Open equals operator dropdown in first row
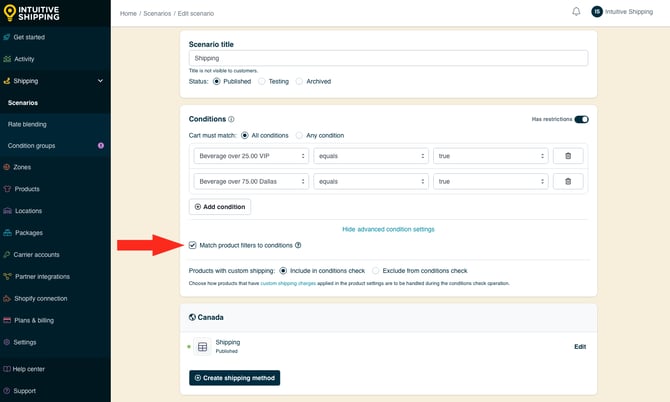The image size is (670, 402). (371, 156)
